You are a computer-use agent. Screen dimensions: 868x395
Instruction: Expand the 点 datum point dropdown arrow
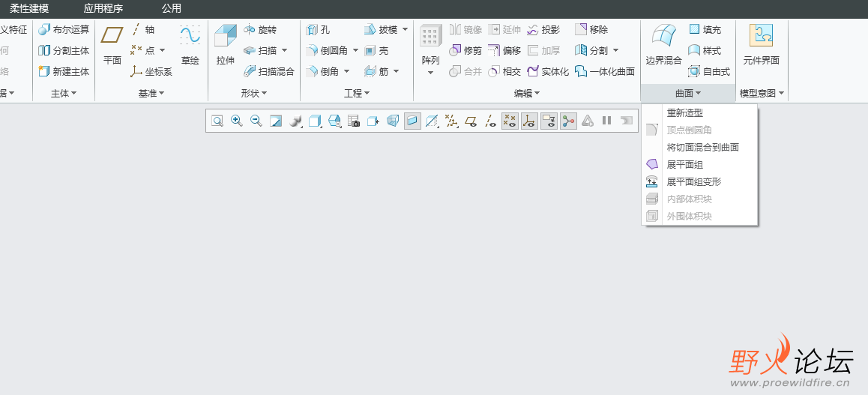pos(163,50)
